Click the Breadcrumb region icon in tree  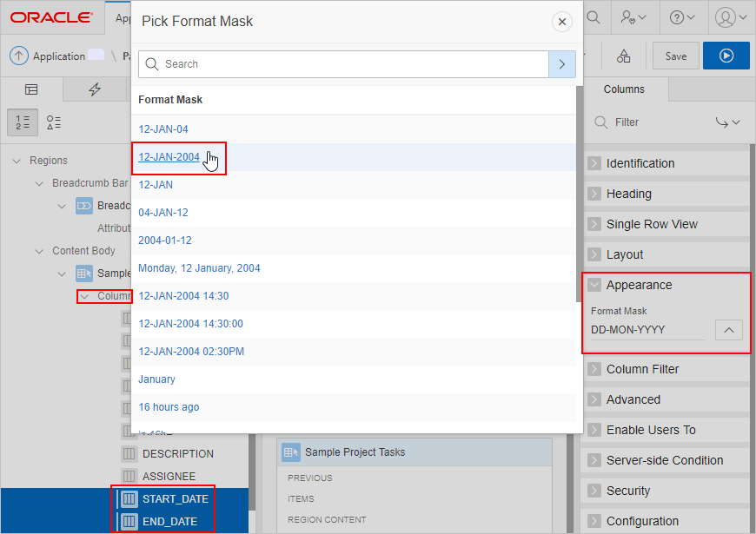[x=83, y=205]
